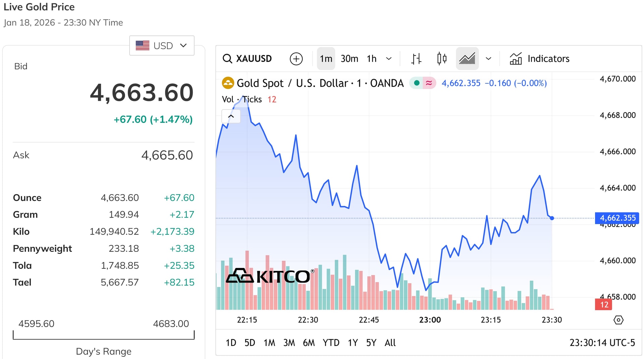Open chart settings via the bottom-right gear icon
Image resolution: width=644 pixels, height=359 pixels.
619,320
